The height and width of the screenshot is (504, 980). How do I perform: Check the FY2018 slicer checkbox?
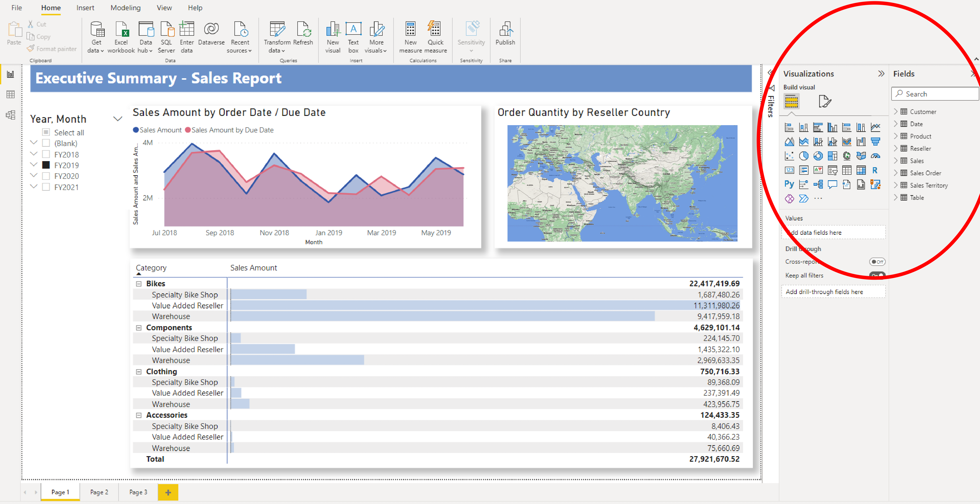pyautogui.click(x=46, y=155)
